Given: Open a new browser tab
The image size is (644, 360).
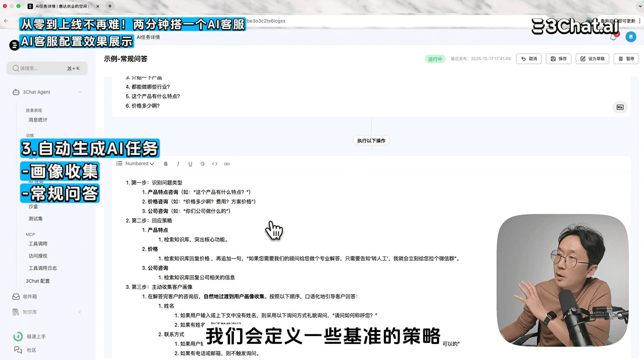Looking at the screenshot, I should point(110,6).
